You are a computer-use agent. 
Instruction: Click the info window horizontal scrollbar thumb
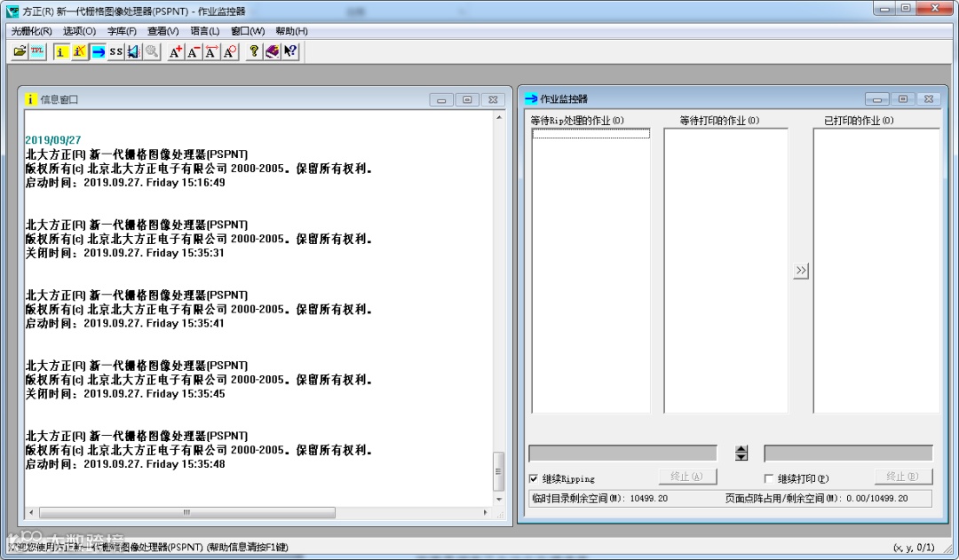pyautogui.click(x=187, y=512)
